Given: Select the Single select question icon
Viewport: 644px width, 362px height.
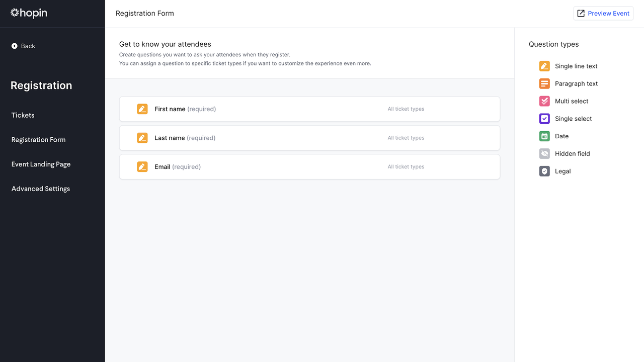Looking at the screenshot, I should coord(544,119).
